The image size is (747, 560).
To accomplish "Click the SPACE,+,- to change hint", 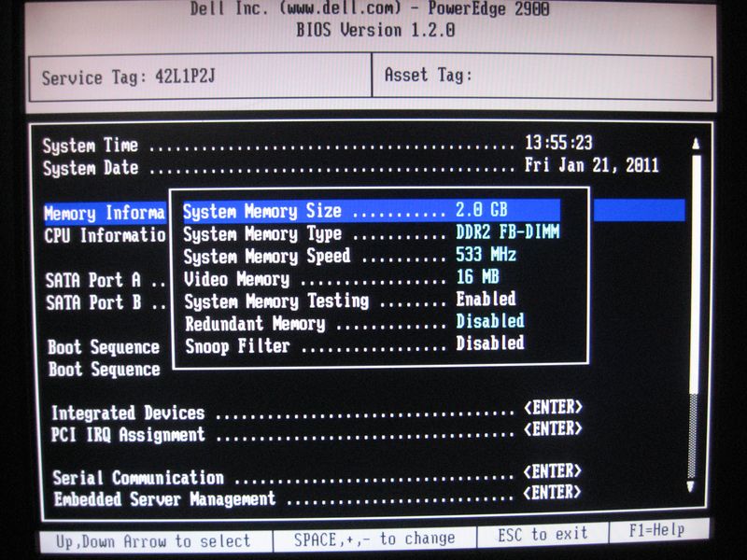I will [374, 539].
